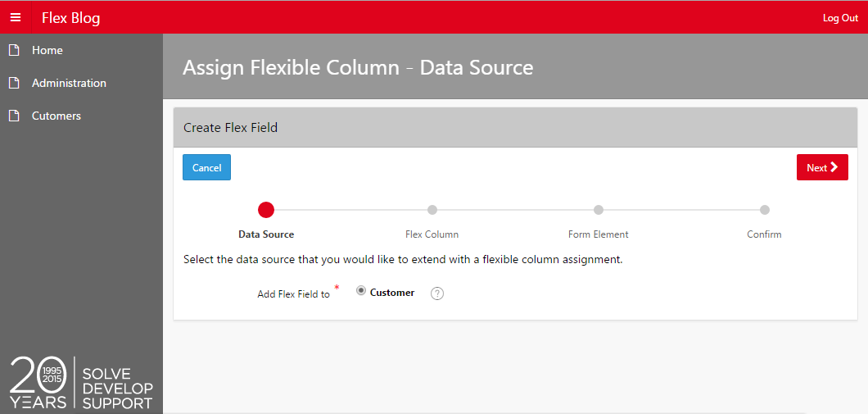The image size is (868, 414).
Task: Toggle the hamburger navigation menu
Action: click(x=16, y=17)
